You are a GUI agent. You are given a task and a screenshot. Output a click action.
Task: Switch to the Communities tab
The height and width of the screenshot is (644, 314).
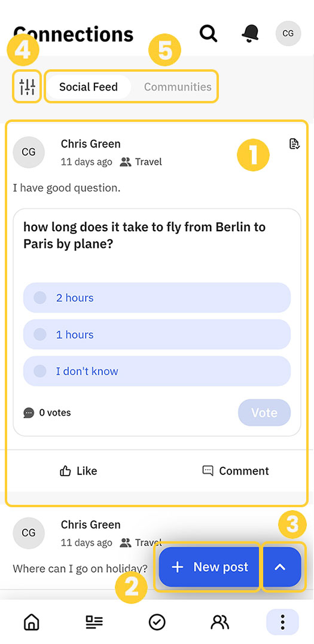[178, 87]
